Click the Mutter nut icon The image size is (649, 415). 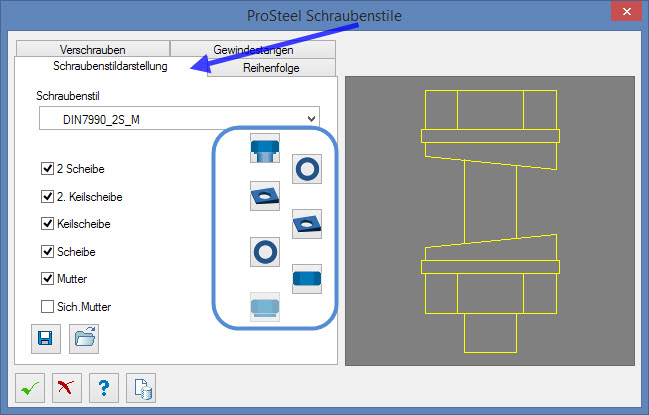coord(307,279)
